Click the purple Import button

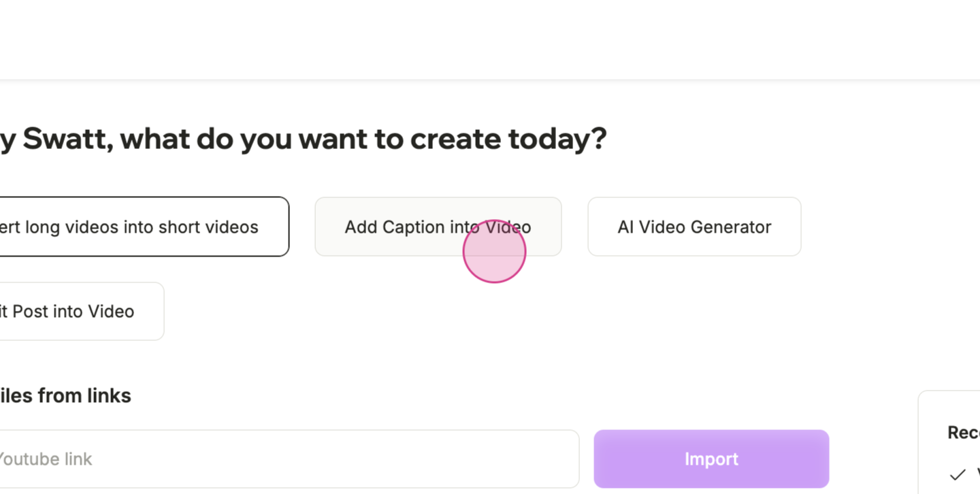tap(711, 459)
